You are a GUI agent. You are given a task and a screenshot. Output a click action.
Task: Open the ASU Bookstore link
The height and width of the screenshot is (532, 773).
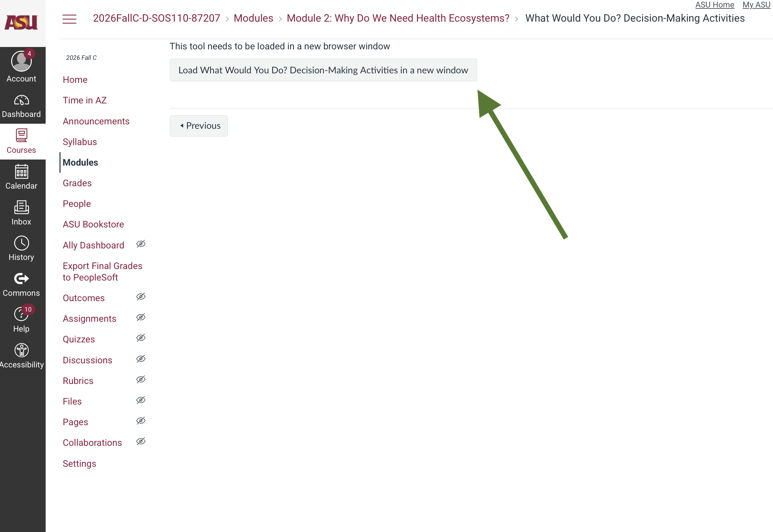[x=93, y=224]
